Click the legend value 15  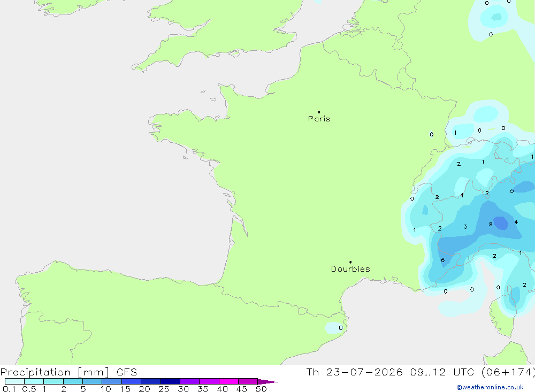(x=125, y=389)
